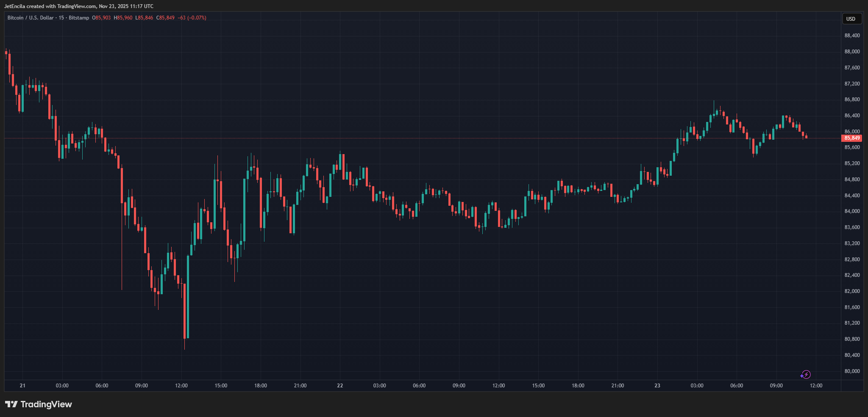Click the close value C85,849 in legend
868x417 pixels.
tap(165, 18)
